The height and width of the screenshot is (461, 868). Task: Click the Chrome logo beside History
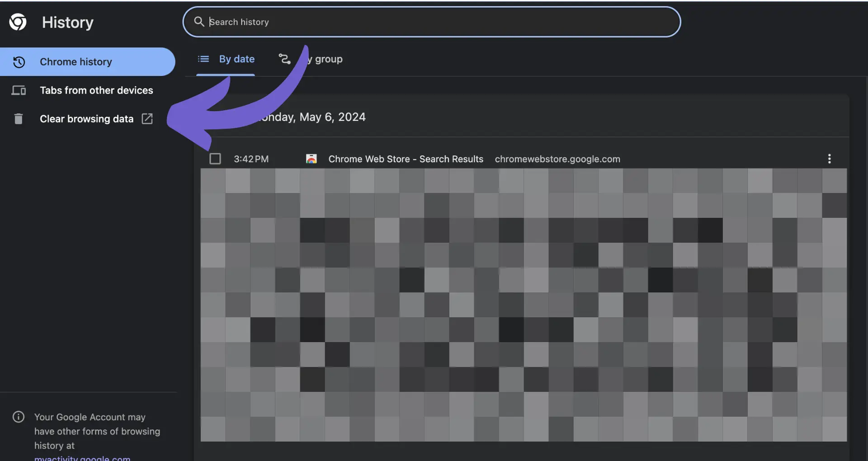(x=18, y=22)
